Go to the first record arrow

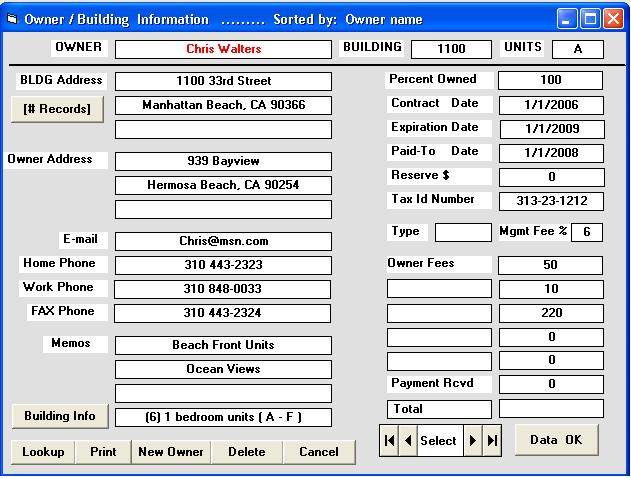point(389,441)
